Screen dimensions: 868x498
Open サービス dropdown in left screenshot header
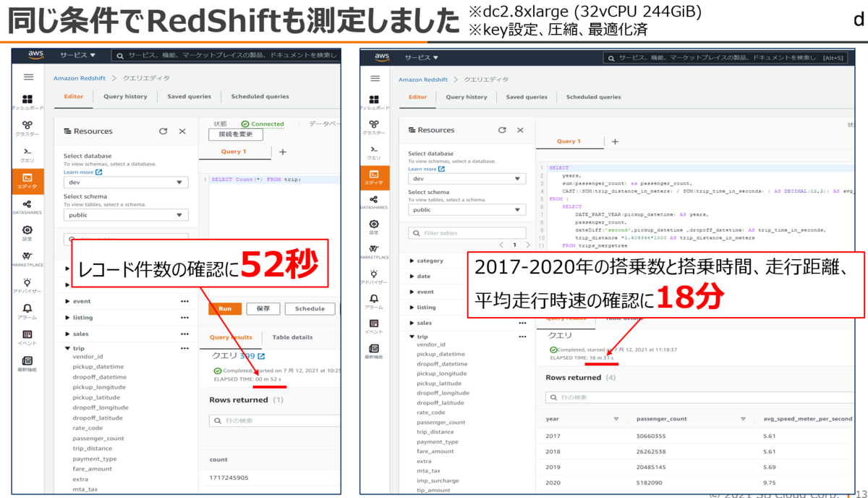tap(78, 55)
